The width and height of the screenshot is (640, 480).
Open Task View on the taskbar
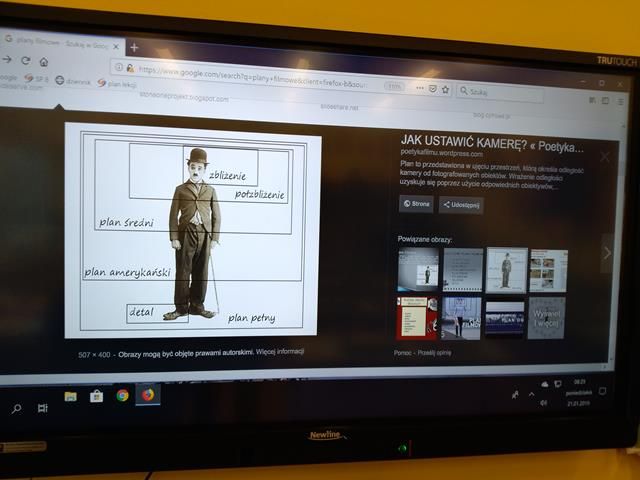coord(42,408)
